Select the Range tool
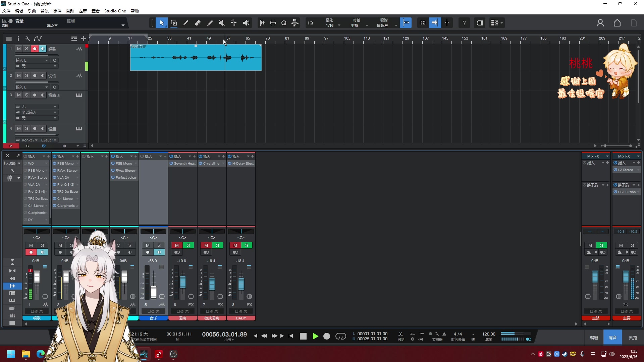Viewport: 644px width, 362px height. pyautogui.click(x=174, y=23)
